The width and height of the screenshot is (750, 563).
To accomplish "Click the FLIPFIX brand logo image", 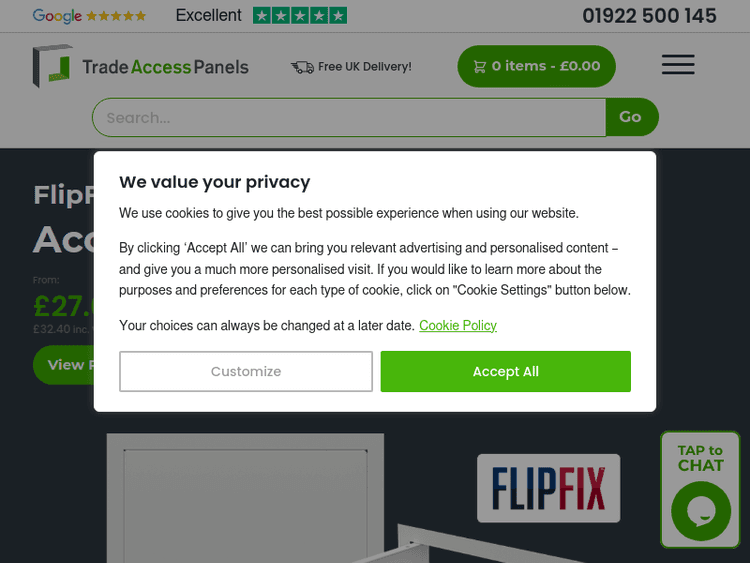I will click(x=548, y=488).
